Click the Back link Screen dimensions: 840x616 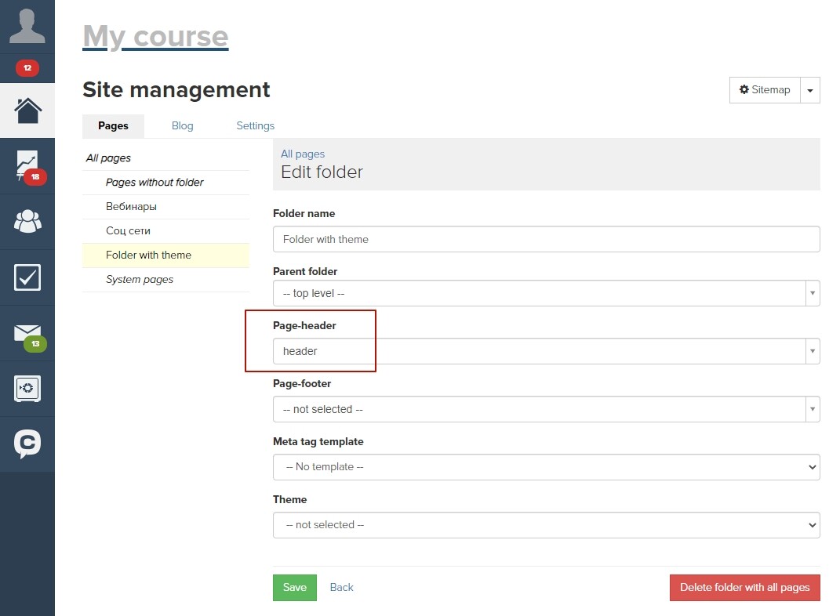click(x=341, y=588)
